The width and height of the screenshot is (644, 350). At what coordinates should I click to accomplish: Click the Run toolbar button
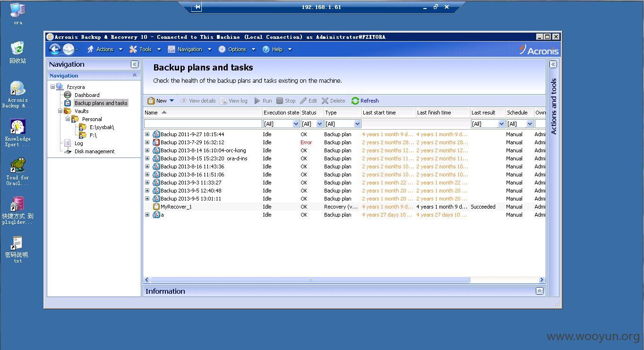pos(263,101)
